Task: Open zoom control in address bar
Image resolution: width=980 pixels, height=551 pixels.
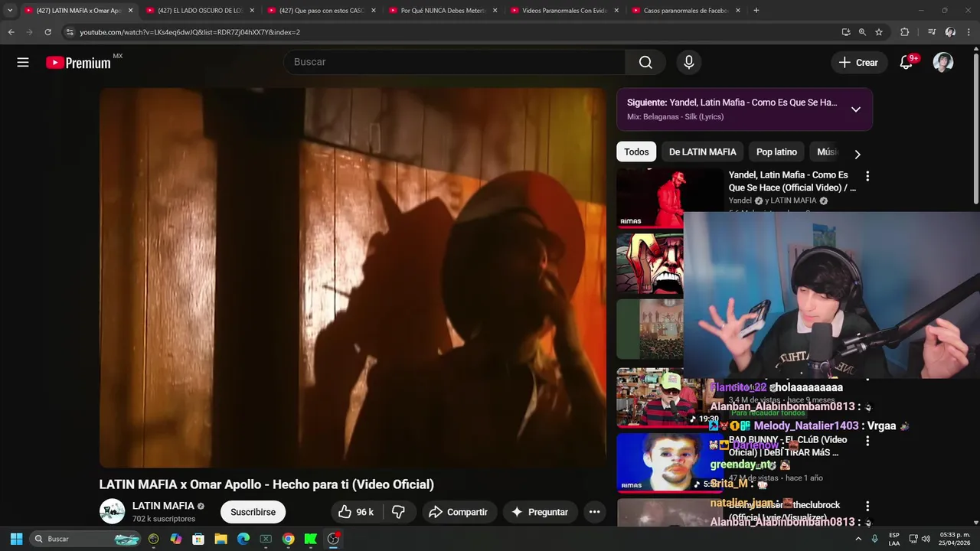Action: click(862, 32)
